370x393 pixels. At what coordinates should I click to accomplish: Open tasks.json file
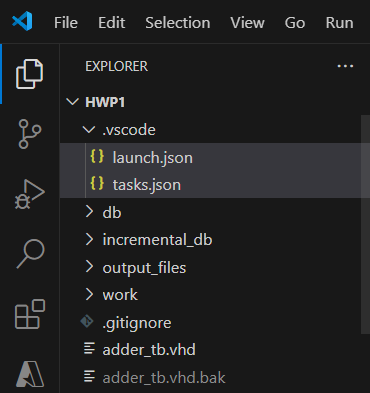[215, 184]
